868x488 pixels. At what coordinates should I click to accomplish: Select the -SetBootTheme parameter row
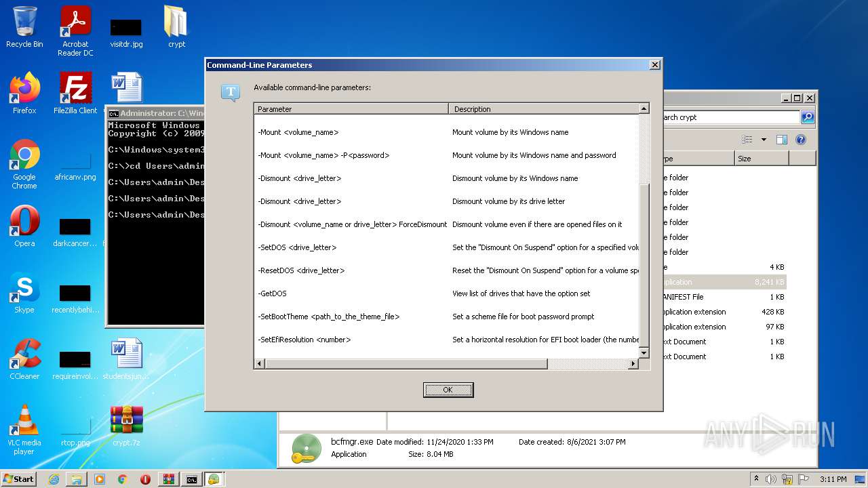coord(447,317)
